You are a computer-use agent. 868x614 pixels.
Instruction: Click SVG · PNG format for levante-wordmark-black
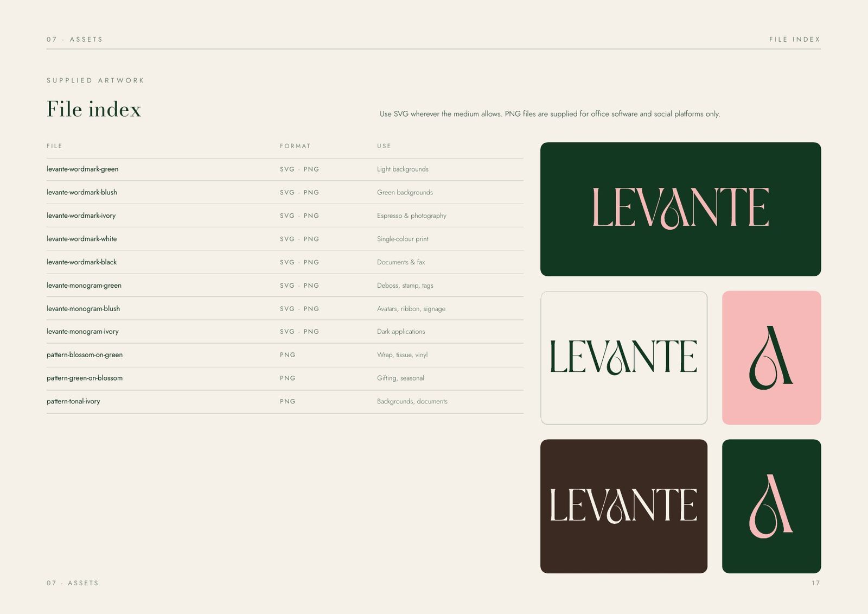(x=299, y=262)
